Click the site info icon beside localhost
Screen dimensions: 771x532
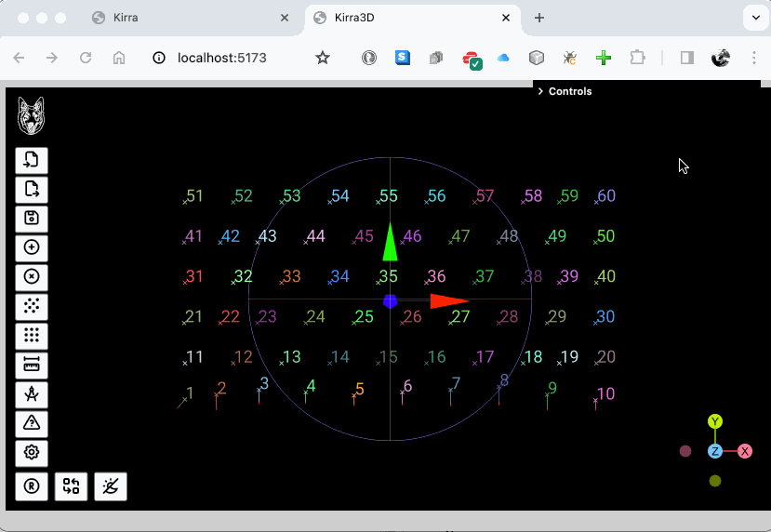pyautogui.click(x=159, y=58)
